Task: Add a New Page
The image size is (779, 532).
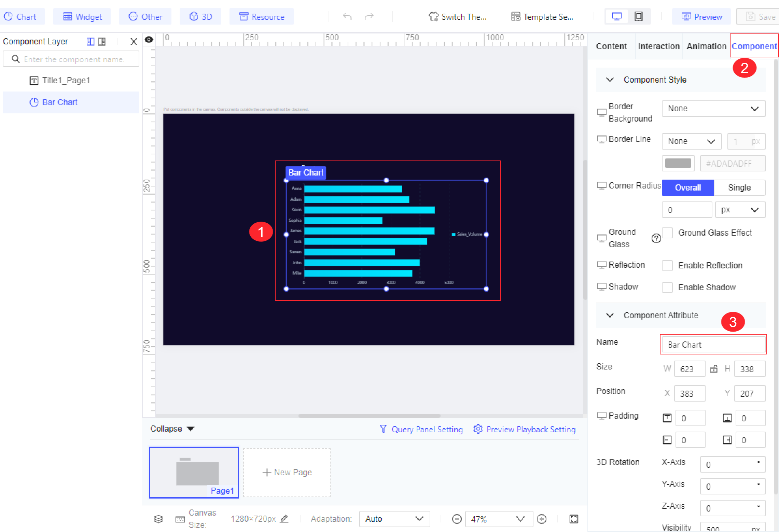Action: pos(287,472)
